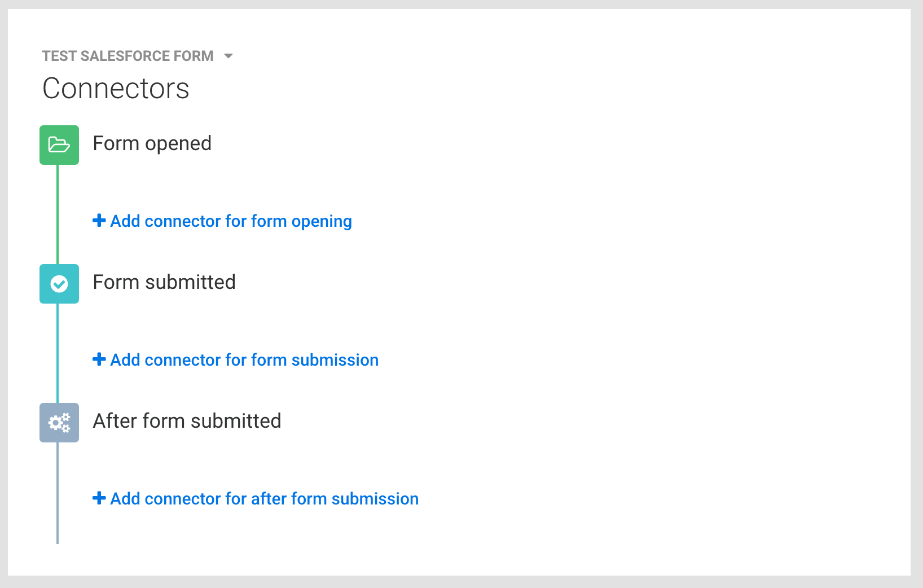Viewport: 923px width, 588px height.
Task: Click plus icon beside Add connector for form submission
Action: click(99, 359)
